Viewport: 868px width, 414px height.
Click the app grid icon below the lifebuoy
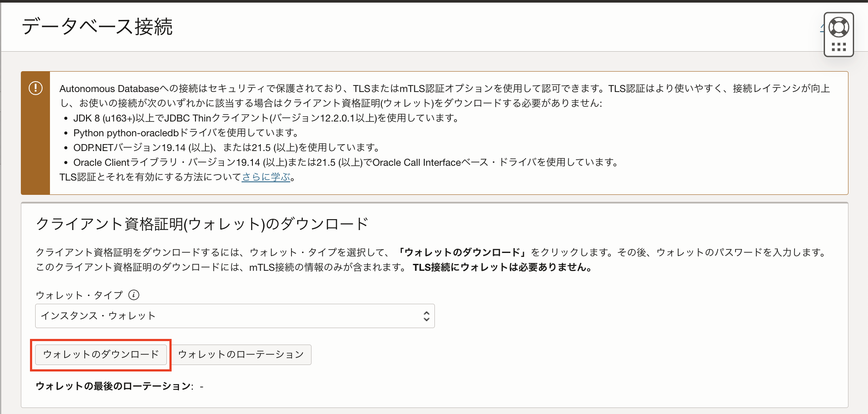point(838,47)
